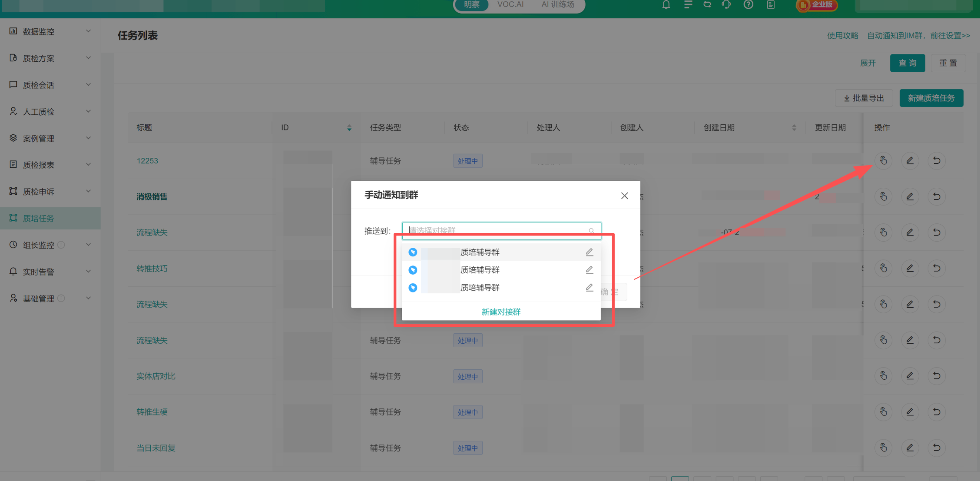The width and height of the screenshot is (980, 481).
Task: Select the first 质培辅导群 group option
Action: (x=480, y=252)
